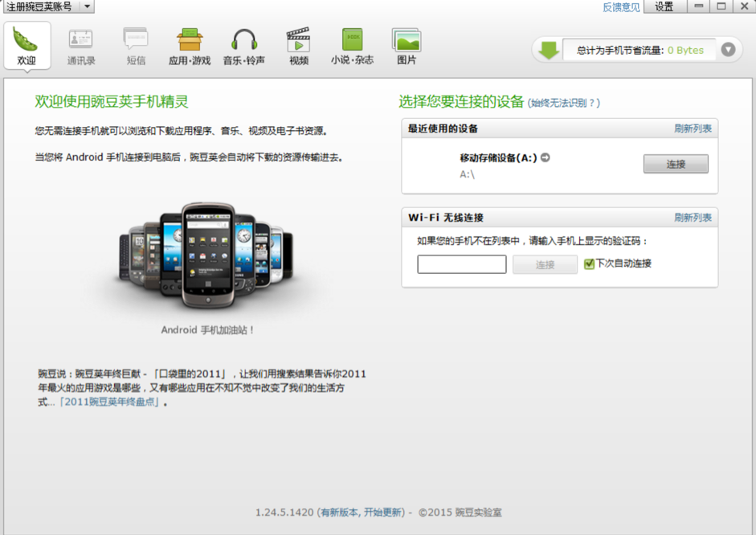This screenshot has height=535, width=756.
Task: Open the 短信 messages section
Action: click(x=136, y=47)
